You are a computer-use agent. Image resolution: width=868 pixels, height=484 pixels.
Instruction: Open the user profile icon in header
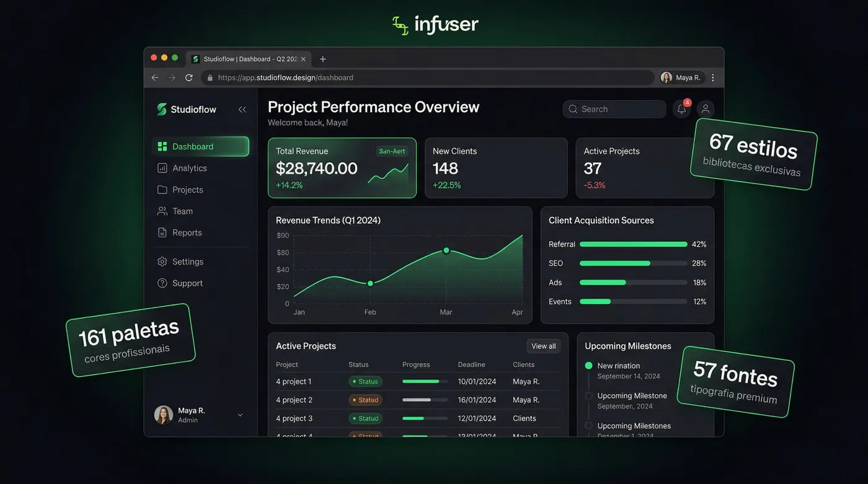pos(706,109)
